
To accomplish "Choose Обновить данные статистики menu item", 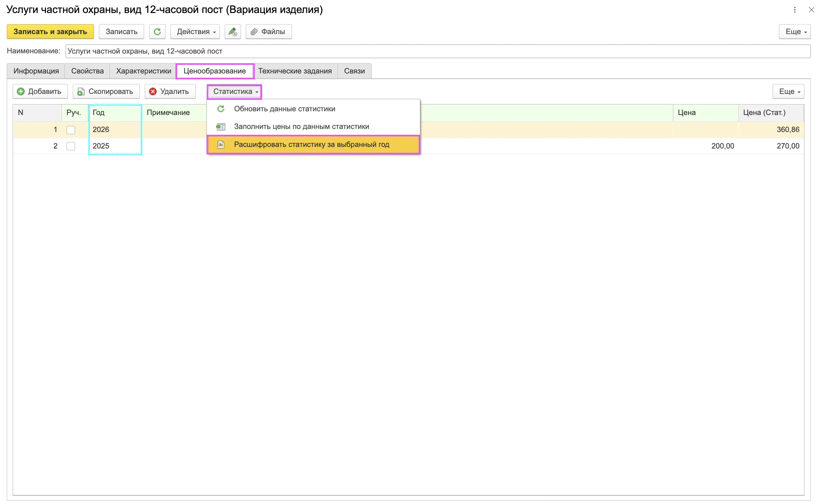I will coord(313,109).
